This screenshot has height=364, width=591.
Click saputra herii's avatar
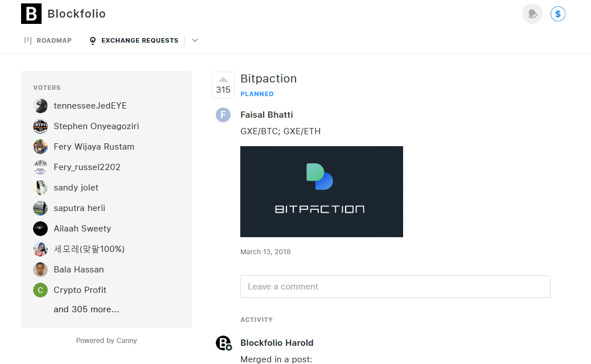(x=40, y=208)
